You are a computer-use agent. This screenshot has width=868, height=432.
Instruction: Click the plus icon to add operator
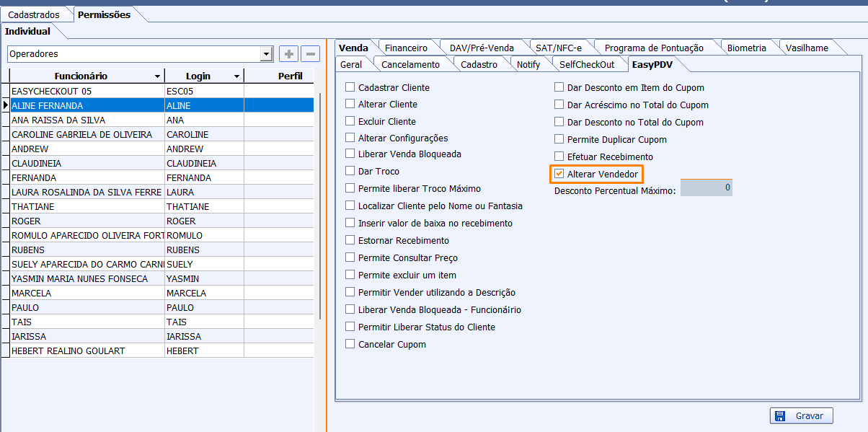tap(288, 54)
